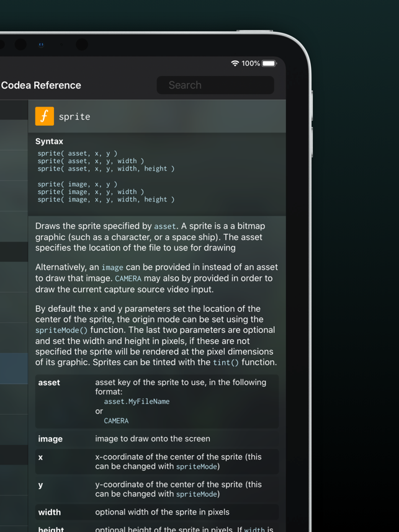The image size is (399, 532).
Task: Tap the inline image code reference
Action: 112,268
